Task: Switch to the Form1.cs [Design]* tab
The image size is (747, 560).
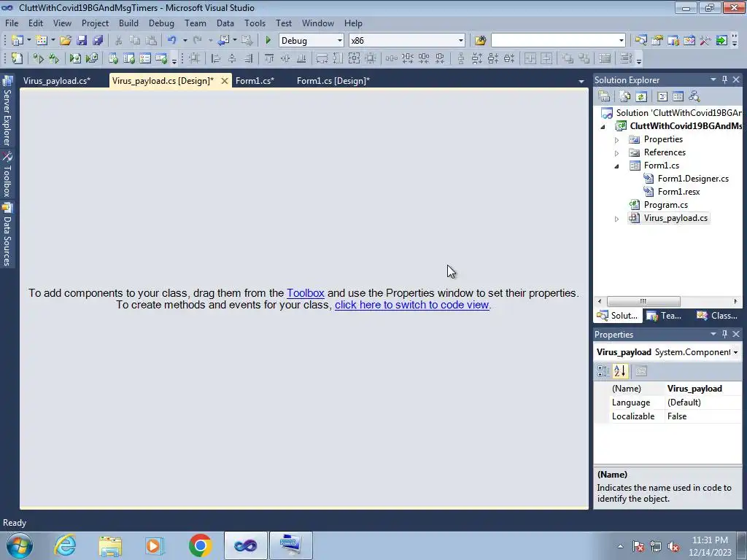Action: 333,81
